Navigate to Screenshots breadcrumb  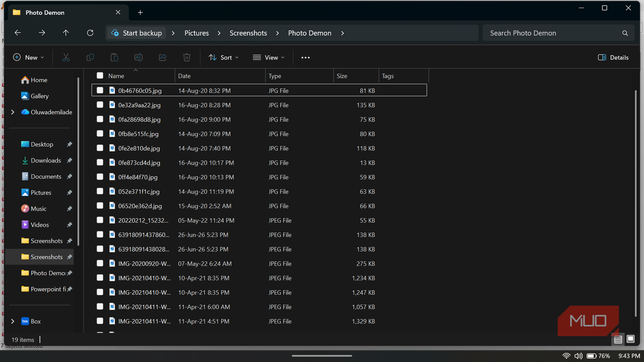tap(248, 33)
